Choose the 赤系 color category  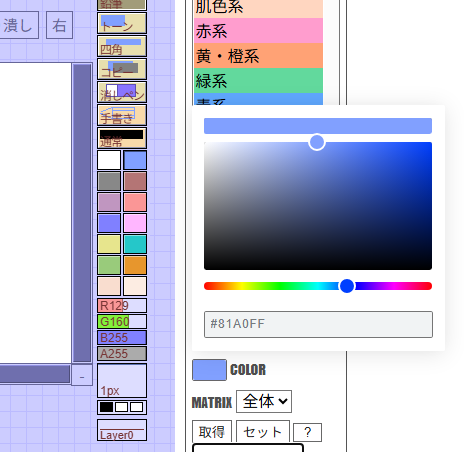[x=258, y=31]
